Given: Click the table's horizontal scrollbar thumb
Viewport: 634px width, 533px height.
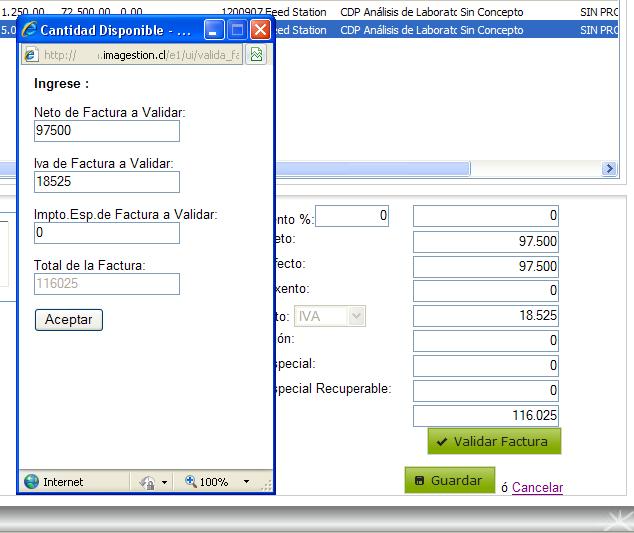Looking at the screenshot, I should tap(235, 168).
